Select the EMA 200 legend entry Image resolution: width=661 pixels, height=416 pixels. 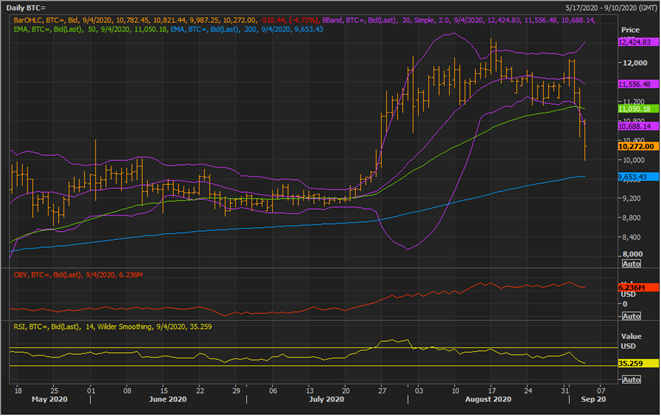pos(247,29)
